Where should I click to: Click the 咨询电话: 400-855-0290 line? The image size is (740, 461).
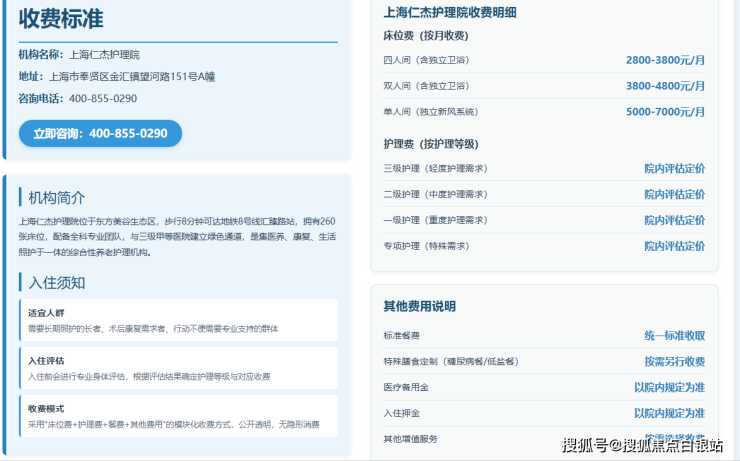coord(78,99)
